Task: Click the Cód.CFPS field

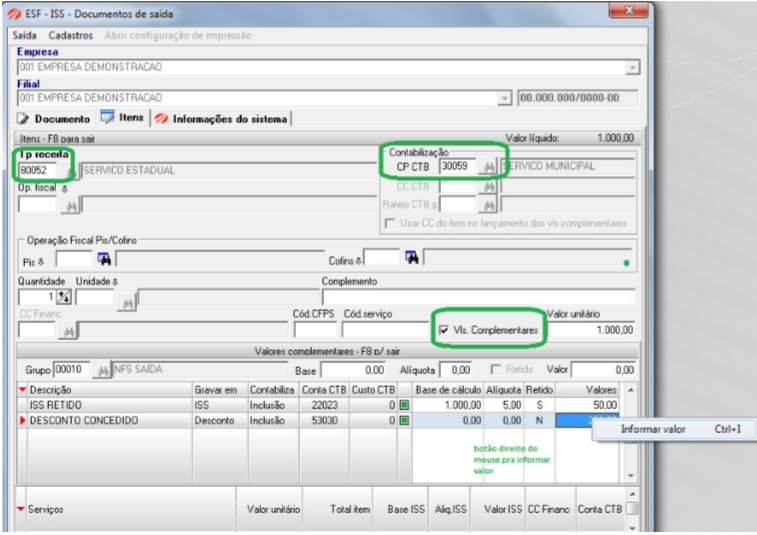Action: pyautogui.click(x=315, y=330)
